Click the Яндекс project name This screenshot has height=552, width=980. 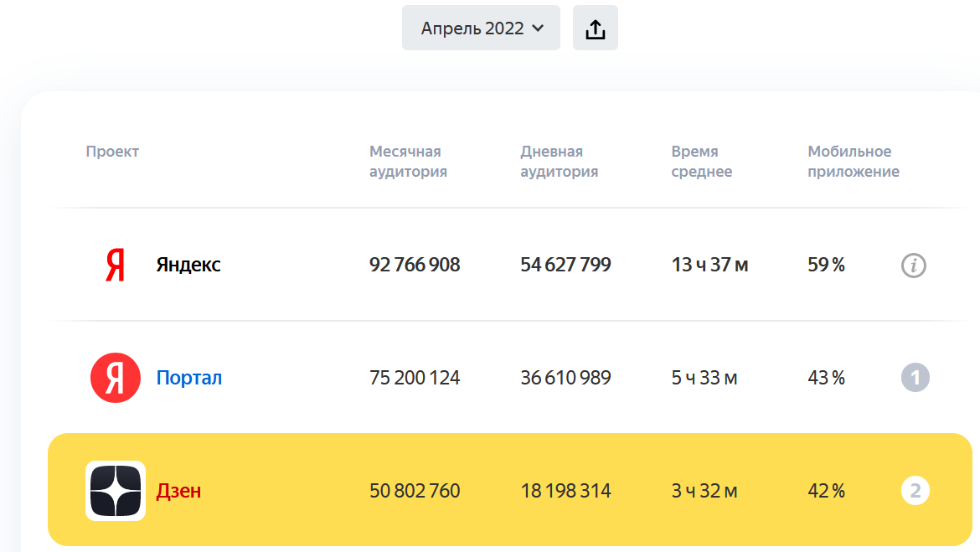point(188,266)
